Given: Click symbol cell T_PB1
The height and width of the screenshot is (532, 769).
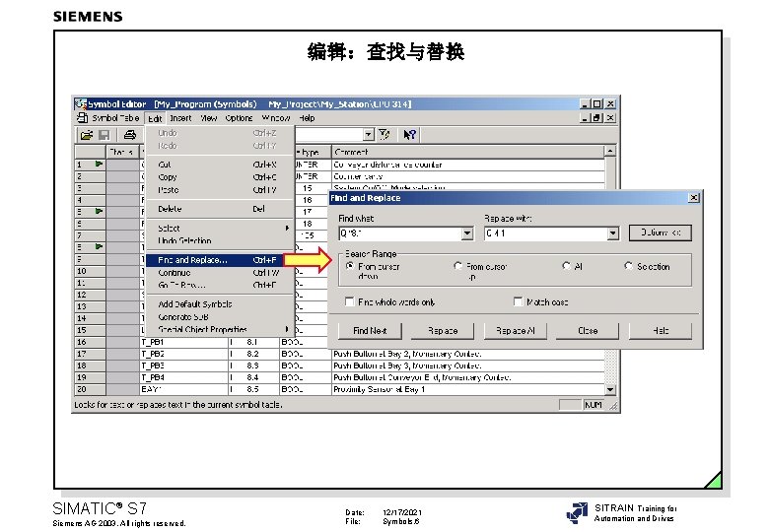Looking at the screenshot, I should click(184, 342).
